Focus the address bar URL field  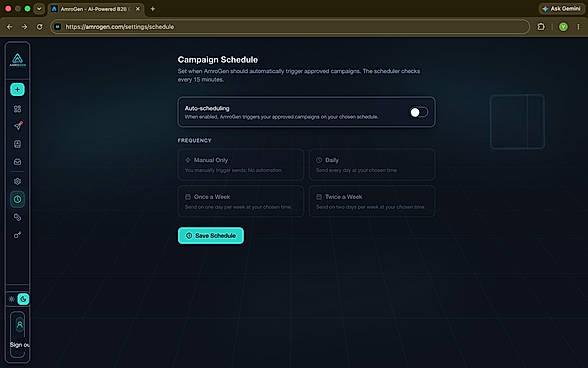click(290, 27)
